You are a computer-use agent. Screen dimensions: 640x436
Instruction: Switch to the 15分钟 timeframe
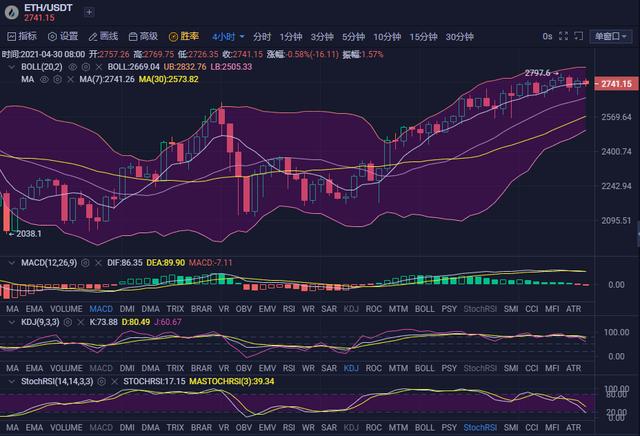tap(421, 36)
